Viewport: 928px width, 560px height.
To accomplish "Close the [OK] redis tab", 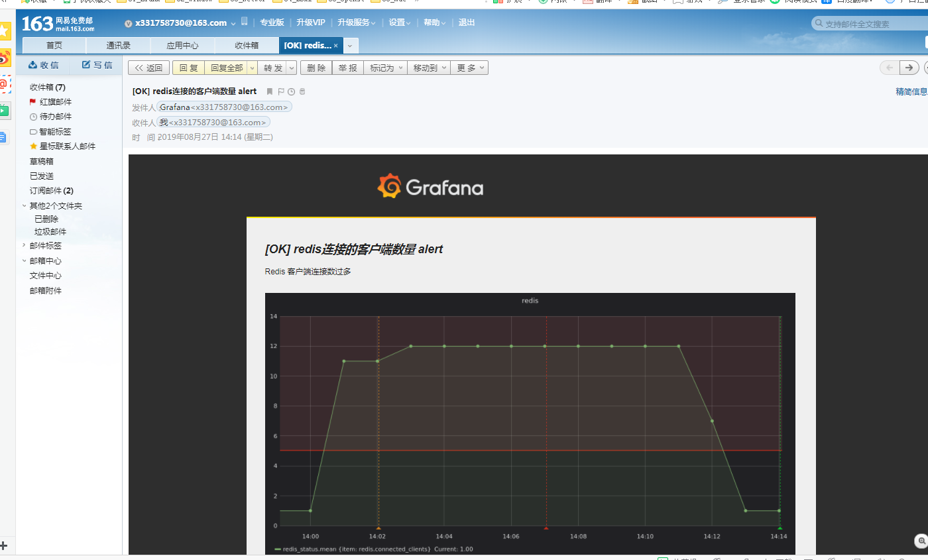I will (x=335, y=46).
